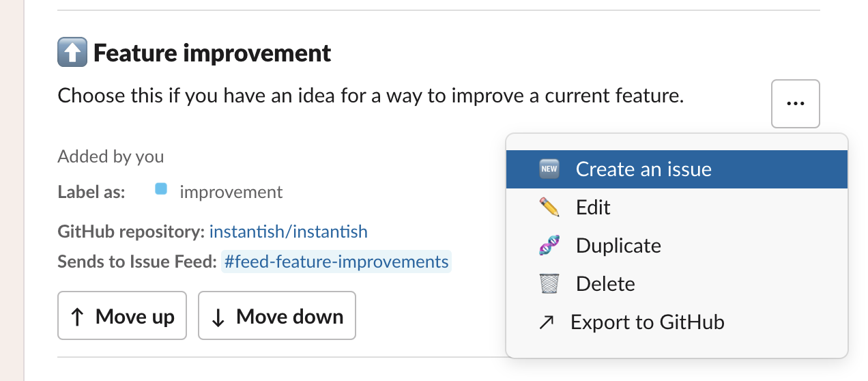Open the three-dot more options menu
868x381 pixels.
(x=795, y=104)
